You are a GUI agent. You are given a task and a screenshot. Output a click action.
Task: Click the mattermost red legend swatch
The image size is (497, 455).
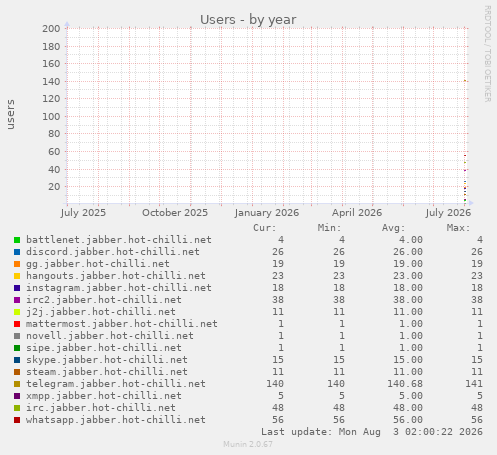pos(17,324)
